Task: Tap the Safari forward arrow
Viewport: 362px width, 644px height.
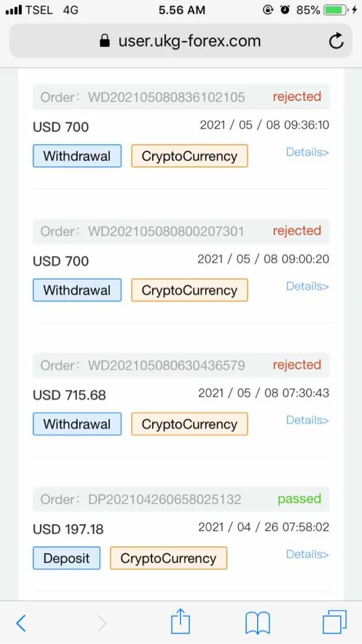Action: click(102, 622)
